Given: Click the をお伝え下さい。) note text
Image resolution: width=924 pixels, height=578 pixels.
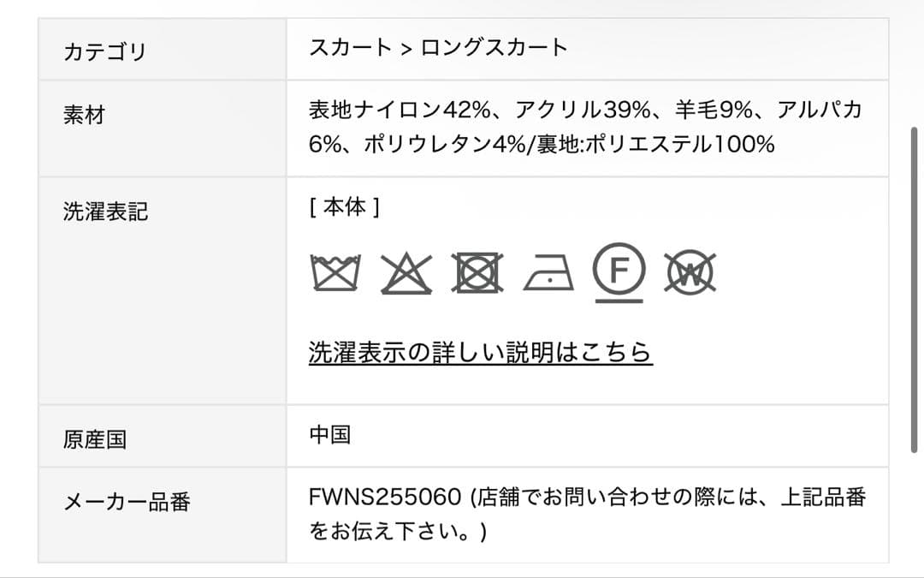Looking at the screenshot, I should pyautogui.click(x=398, y=532).
